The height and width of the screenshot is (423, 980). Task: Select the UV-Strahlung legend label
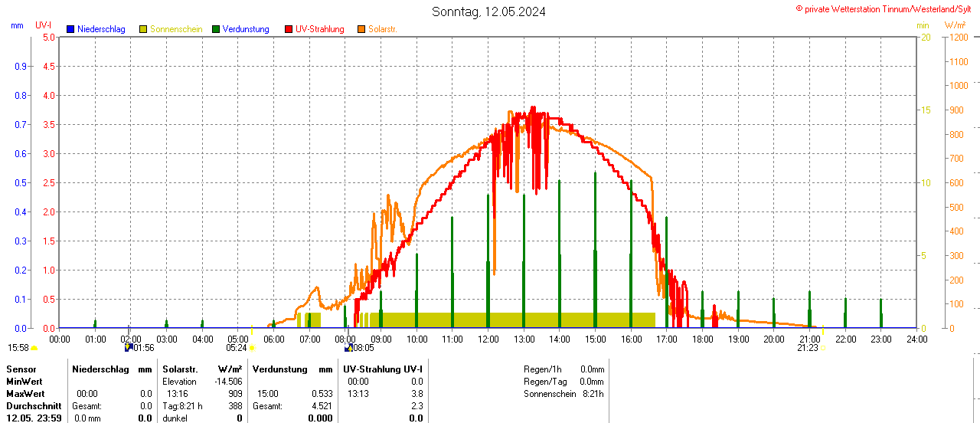tap(320, 29)
